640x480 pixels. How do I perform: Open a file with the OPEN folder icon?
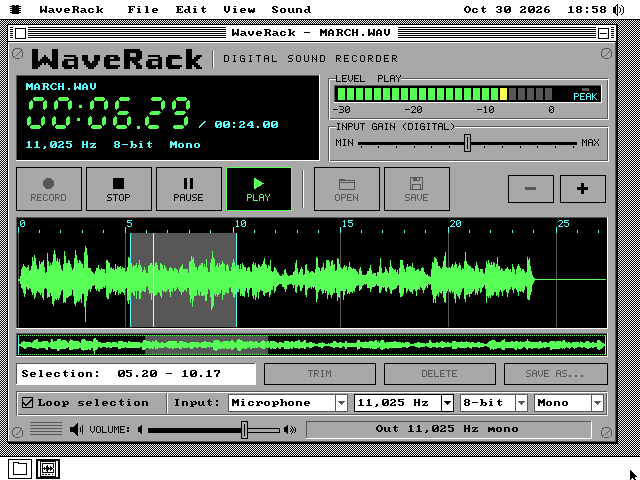[x=347, y=189]
